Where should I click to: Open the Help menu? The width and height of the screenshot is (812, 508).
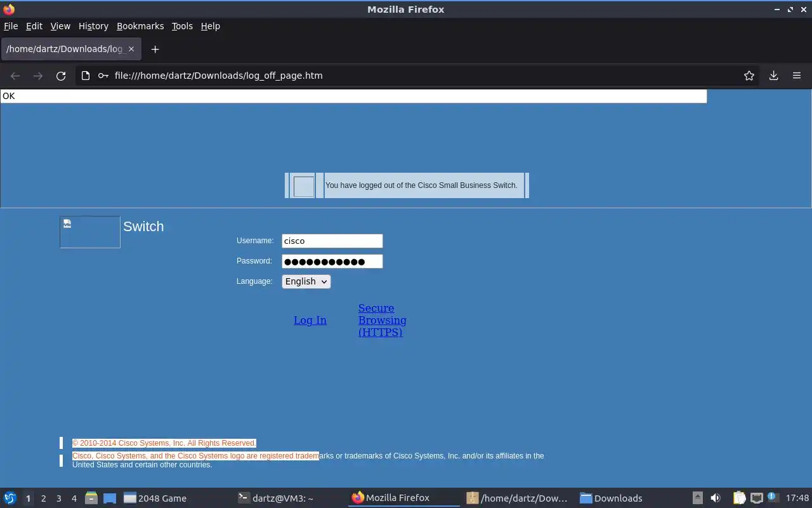click(211, 26)
